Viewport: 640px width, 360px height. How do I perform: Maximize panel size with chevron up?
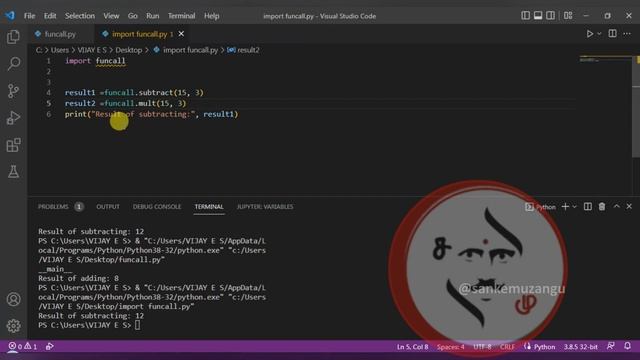click(x=617, y=207)
